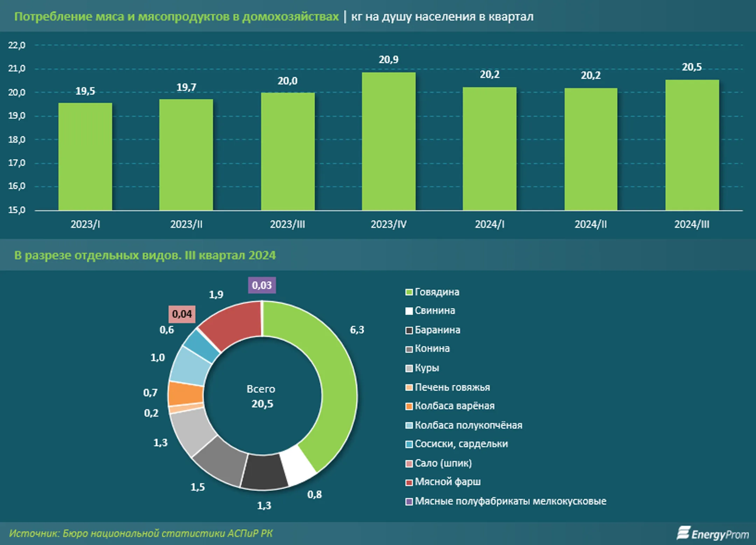This screenshot has width=756, height=545.
Task: Click the Конина legend entry
Action: point(428,349)
